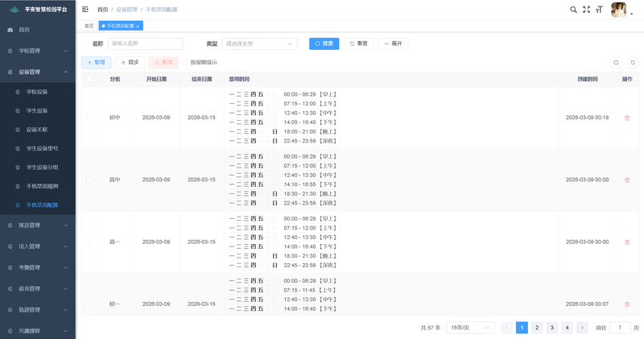
Task: Toggle search bar visibility round icon
Action: pyautogui.click(x=617, y=62)
